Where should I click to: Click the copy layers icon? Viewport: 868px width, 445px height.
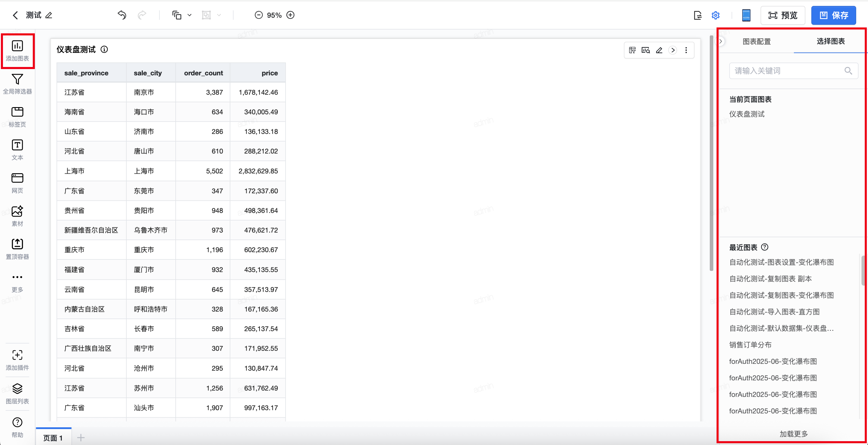pos(177,15)
